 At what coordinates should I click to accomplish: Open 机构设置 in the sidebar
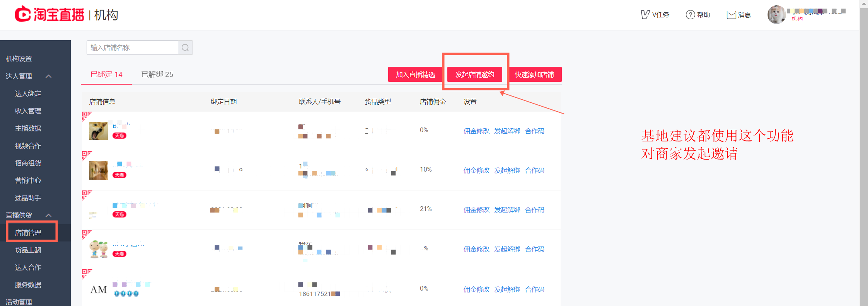19,59
